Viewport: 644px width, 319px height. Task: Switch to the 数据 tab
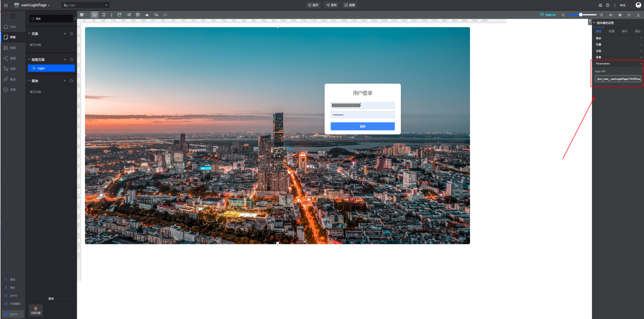click(612, 31)
